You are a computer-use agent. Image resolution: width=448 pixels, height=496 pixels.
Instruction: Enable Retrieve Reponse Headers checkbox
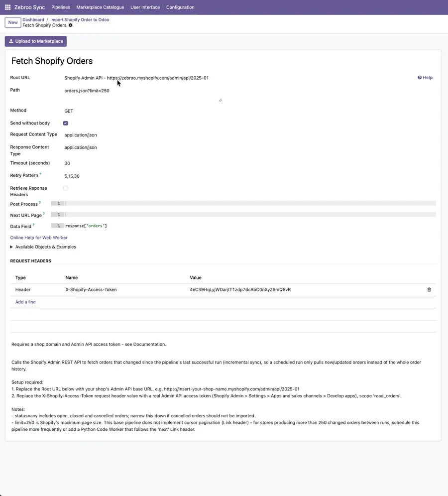pos(65,188)
